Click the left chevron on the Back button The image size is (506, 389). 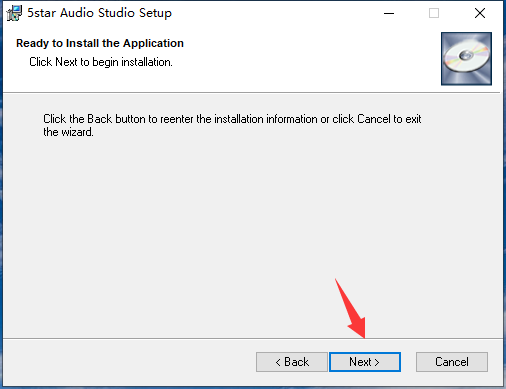pos(278,362)
